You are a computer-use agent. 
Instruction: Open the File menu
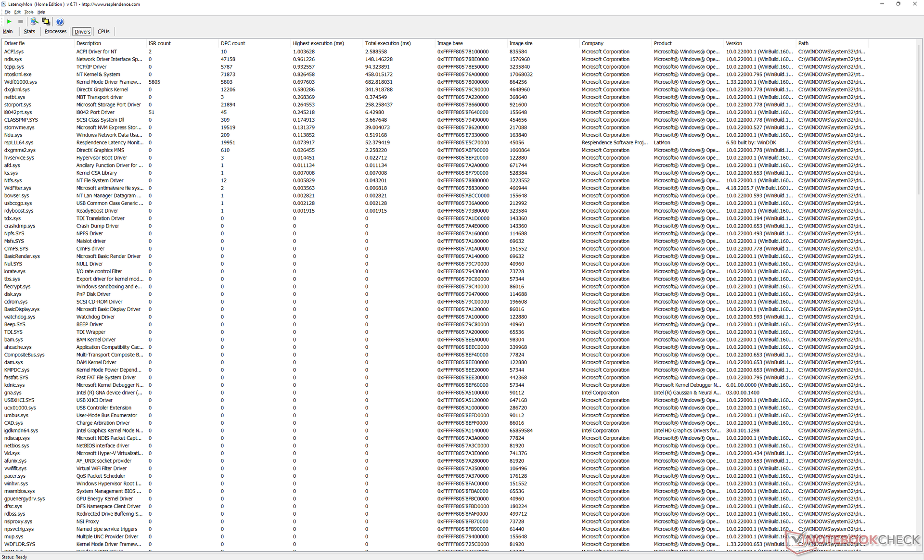click(7, 12)
